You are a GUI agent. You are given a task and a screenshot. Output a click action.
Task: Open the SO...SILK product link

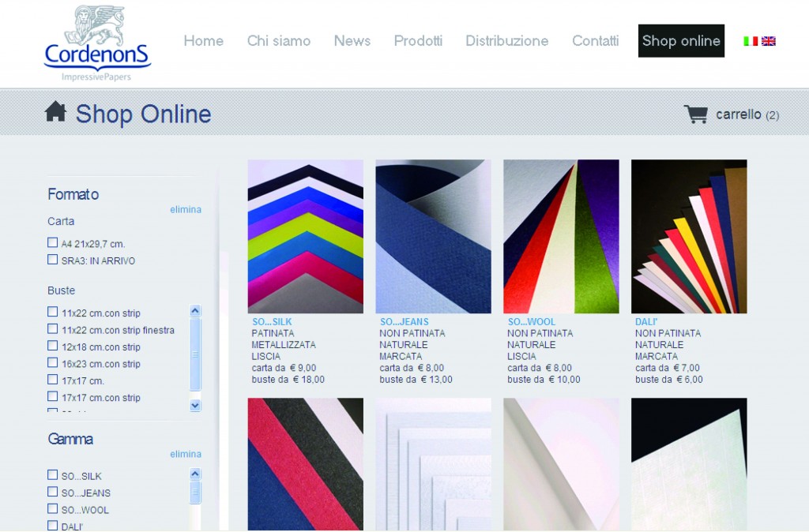pyautogui.click(x=272, y=322)
